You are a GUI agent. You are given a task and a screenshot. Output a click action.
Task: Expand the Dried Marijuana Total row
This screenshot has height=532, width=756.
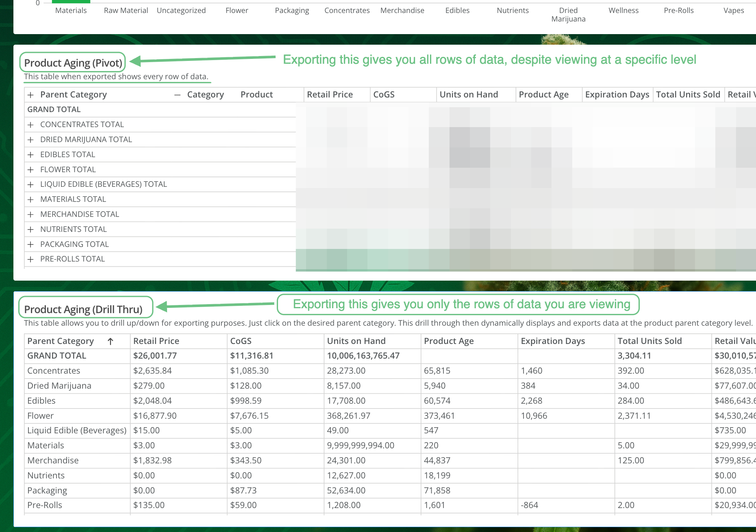pyautogui.click(x=30, y=140)
